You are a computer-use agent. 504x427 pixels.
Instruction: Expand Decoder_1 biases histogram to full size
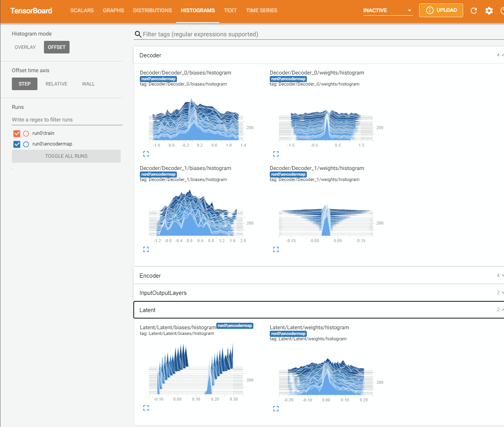(x=146, y=249)
